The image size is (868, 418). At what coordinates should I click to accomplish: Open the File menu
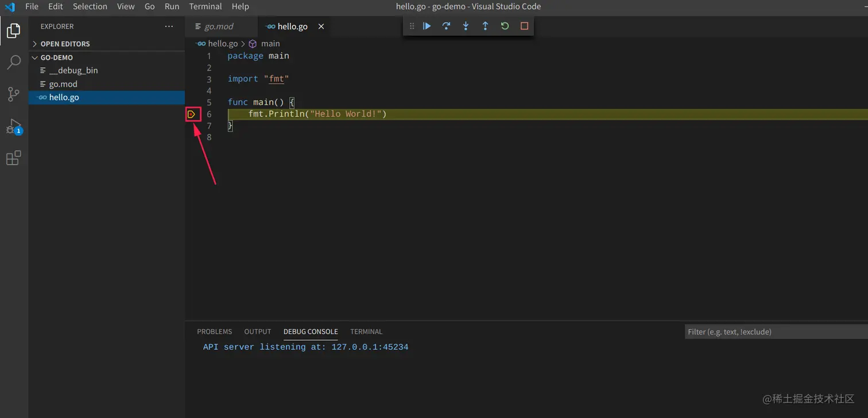tap(32, 6)
